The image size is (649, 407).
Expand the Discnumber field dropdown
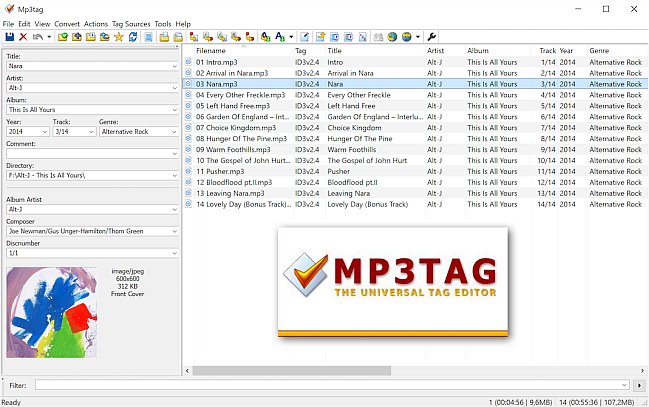click(175, 253)
